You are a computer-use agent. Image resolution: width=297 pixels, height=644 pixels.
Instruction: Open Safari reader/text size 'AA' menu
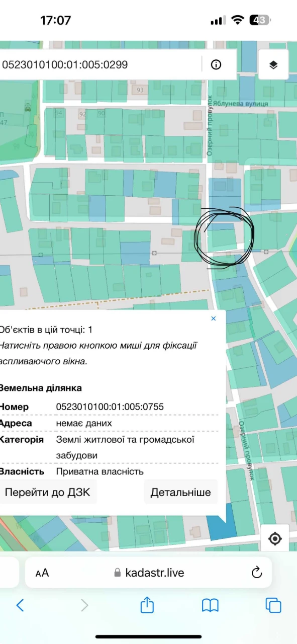[42, 573]
